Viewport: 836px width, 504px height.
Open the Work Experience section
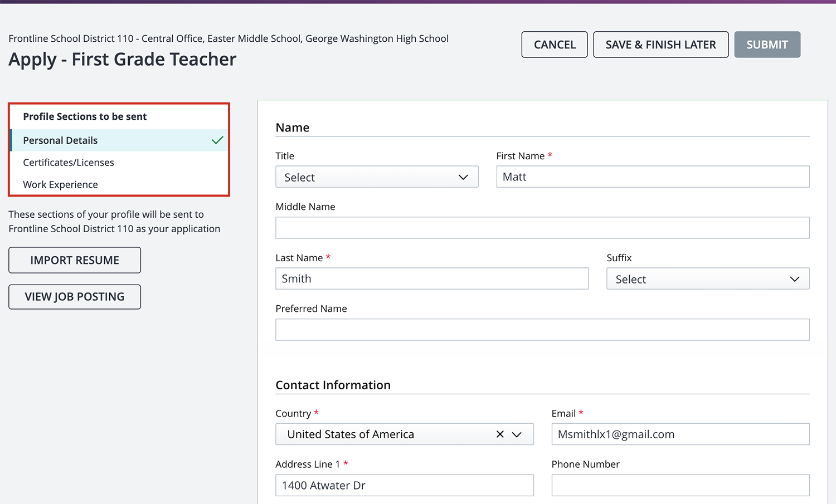click(60, 185)
